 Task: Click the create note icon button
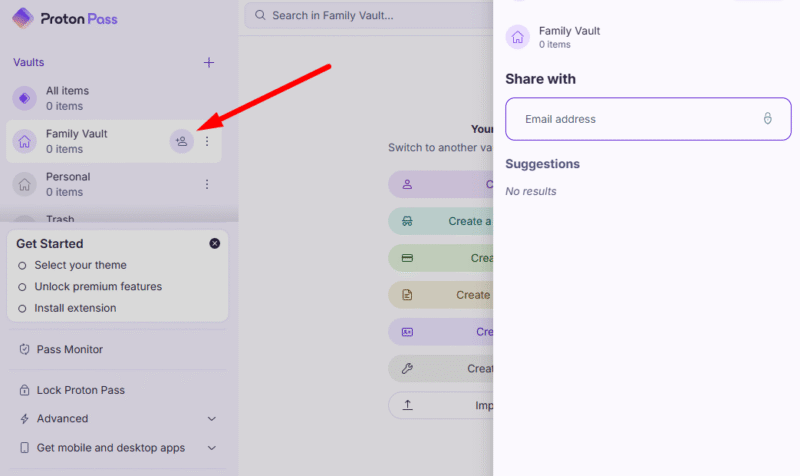click(x=407, y=295)
